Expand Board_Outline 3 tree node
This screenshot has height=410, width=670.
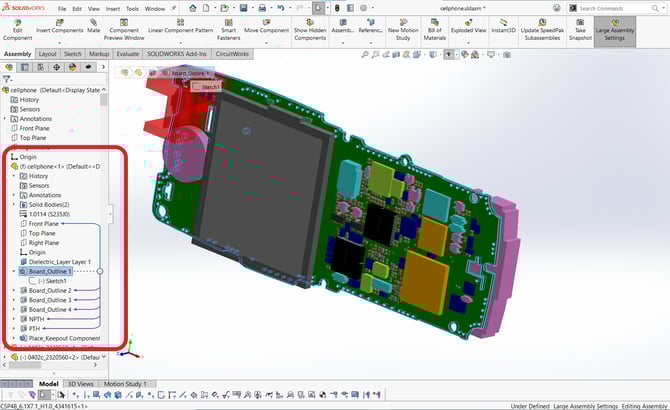pyautogui.click(x=14, y=300)
